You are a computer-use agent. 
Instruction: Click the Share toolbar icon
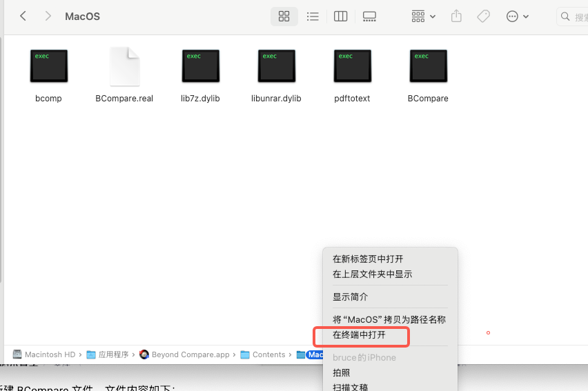[x=456, y=16]
